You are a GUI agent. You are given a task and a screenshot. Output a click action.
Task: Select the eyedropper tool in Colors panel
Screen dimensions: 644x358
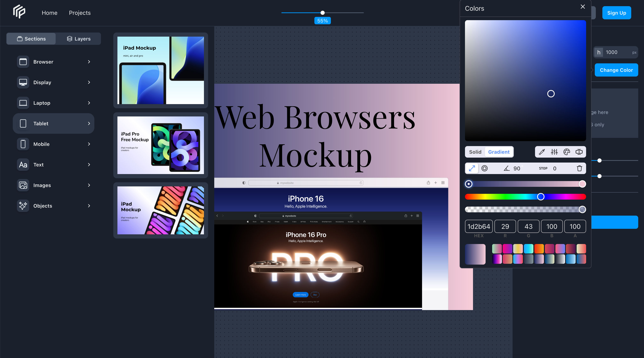coord(542,152)
